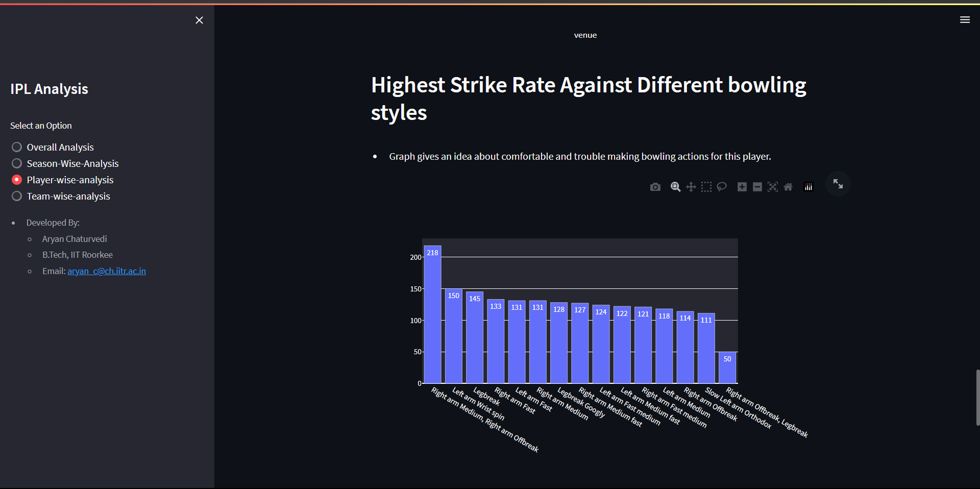The height and width of the screenshot is (489, 980).
Task: Collapse the IPL Analysis sidebar
Action: coord(199,20)
